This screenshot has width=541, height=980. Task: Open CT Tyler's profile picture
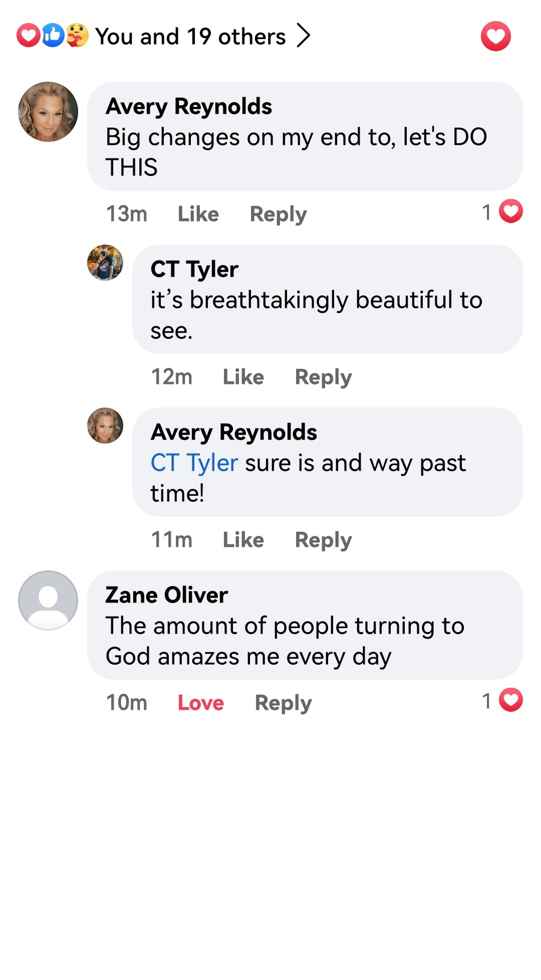point(105,263)
